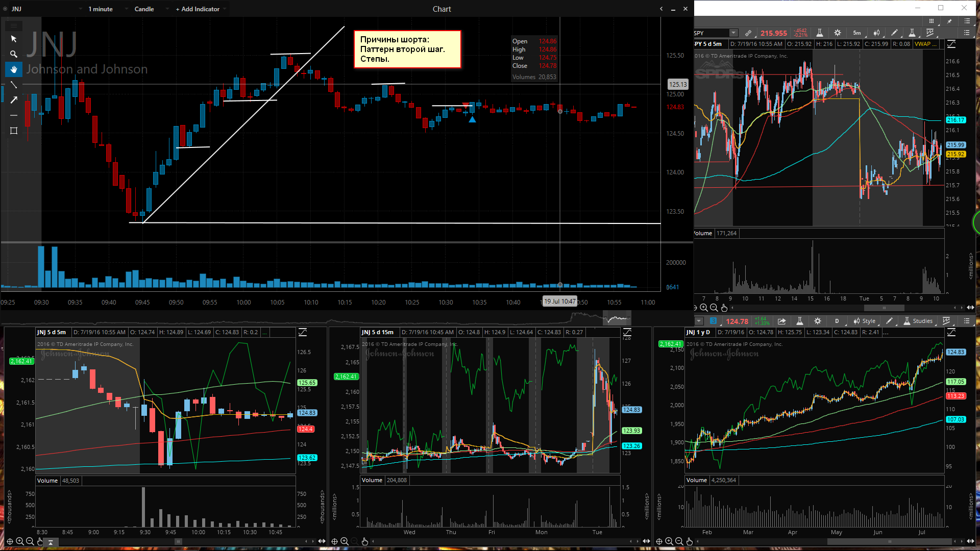Image resolution: width=980 pixels, height=551 pixels.
Task: Open the Studies menu in JNJ yearly toolbar
Action: coord(918,321)
